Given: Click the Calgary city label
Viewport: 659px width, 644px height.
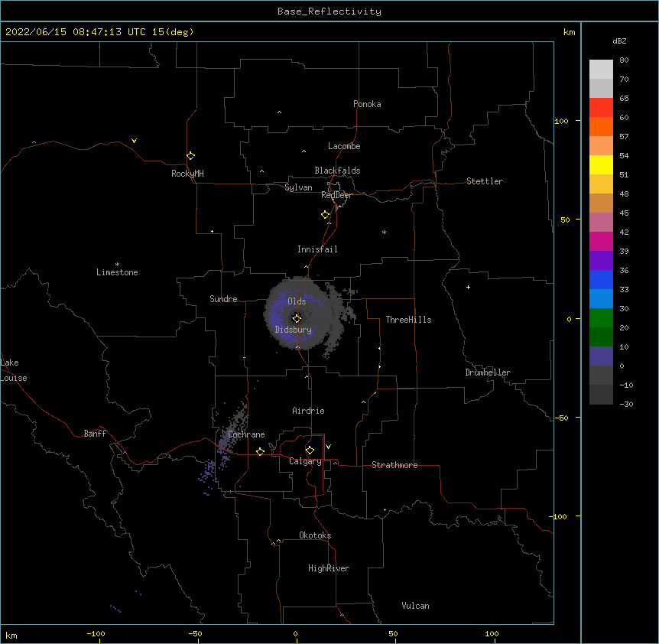Looking at the screenshot, I should pos(305,461).
